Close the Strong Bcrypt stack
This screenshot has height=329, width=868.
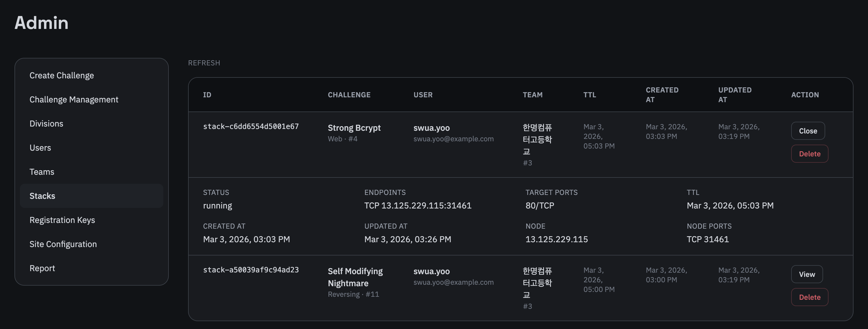pyautogui.click(x=808, y=131)
